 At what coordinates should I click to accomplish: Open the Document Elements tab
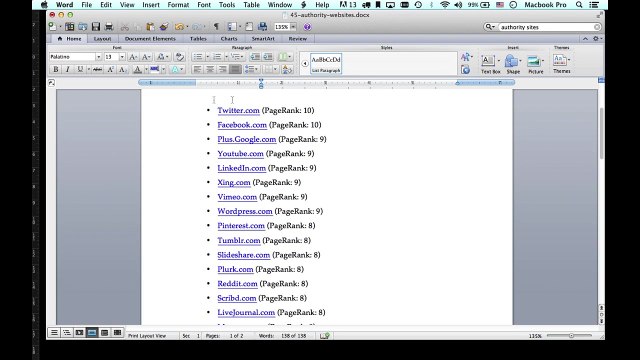coord(150,39)
